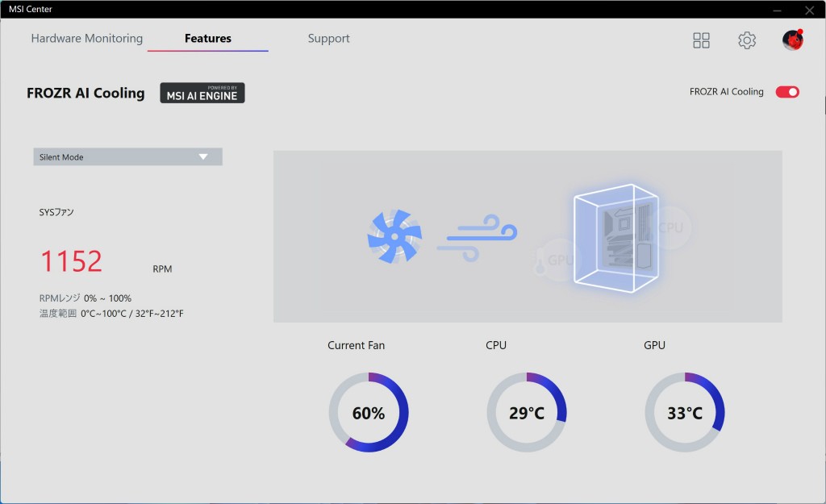Screen dimensions: 826x504
Task: Select the blue fan icon
Action: pyautogui.click(x=394, y=236)
